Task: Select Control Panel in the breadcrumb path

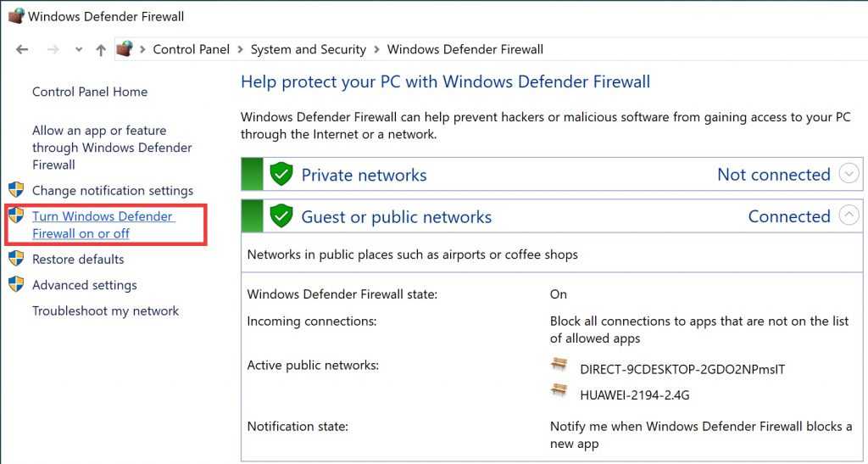Action: [191, 49]
